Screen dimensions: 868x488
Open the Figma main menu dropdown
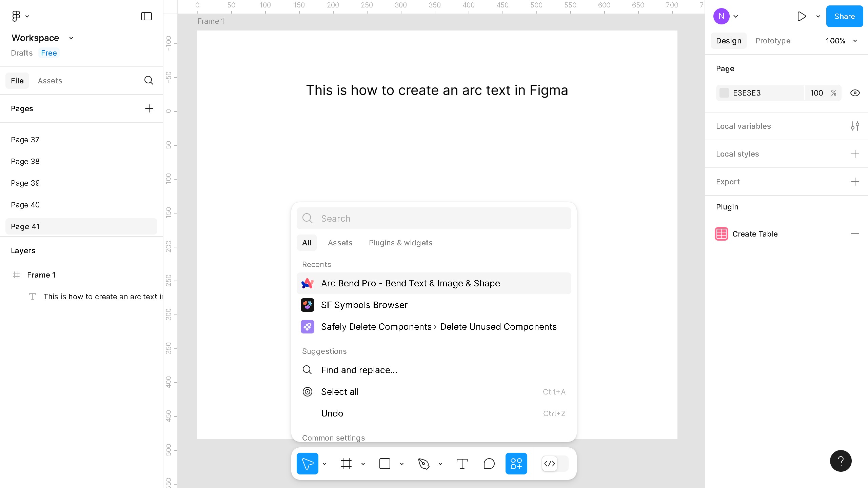tap(20, 16)
